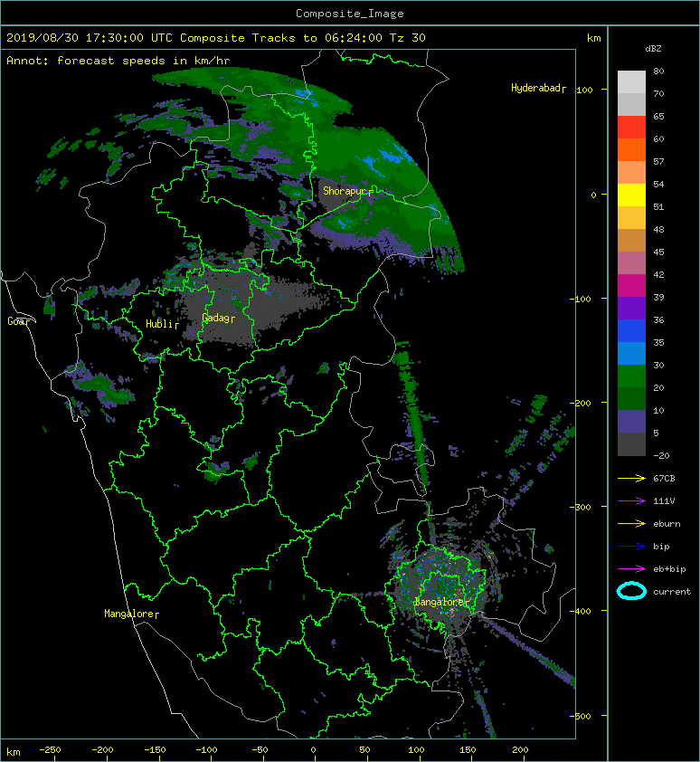Screen dimensions: 700x762
Task: Click the dark orange 60 dBZ swatch
Action: (631, 149)
